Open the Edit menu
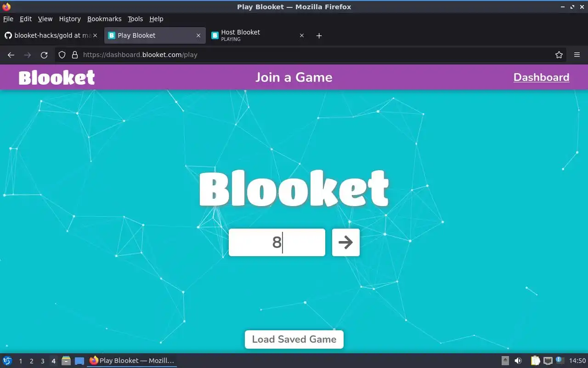Screen dimensions: 588x368 pos(26,19)
